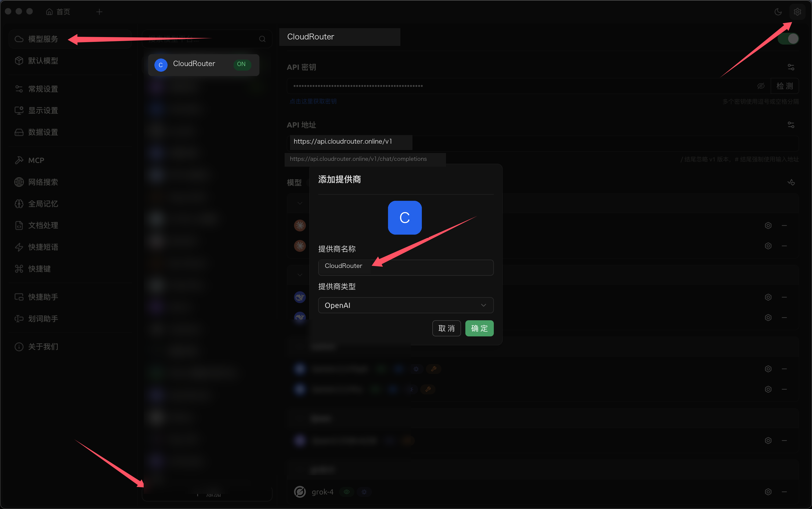Open the 点击这里获取密钥 link
812x509 pixels.
pyautogui.click(x=313, y=101)
